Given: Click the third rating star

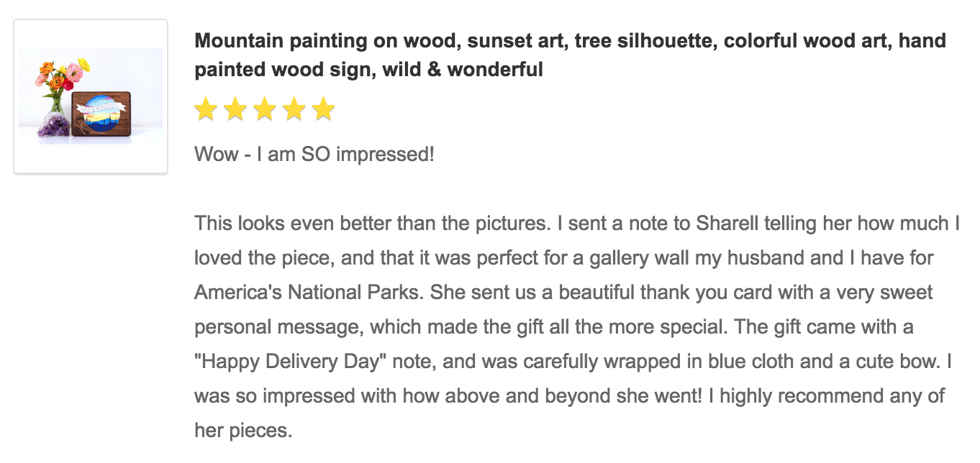Looking at the screenshot, I should (265, 110).
